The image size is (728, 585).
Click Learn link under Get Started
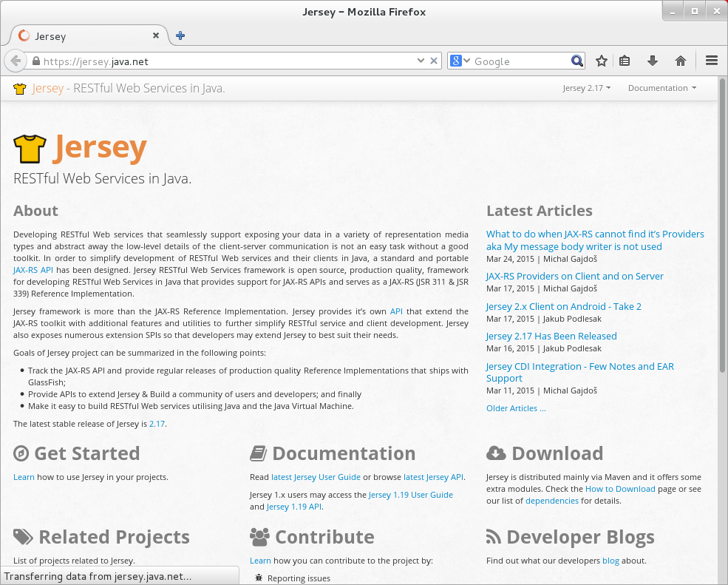[24, 477]
